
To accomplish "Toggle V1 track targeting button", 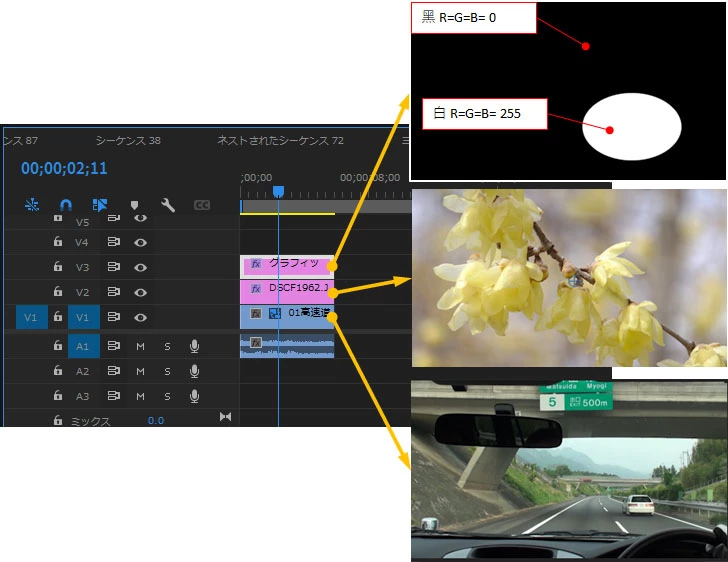I will coord(84,317).
